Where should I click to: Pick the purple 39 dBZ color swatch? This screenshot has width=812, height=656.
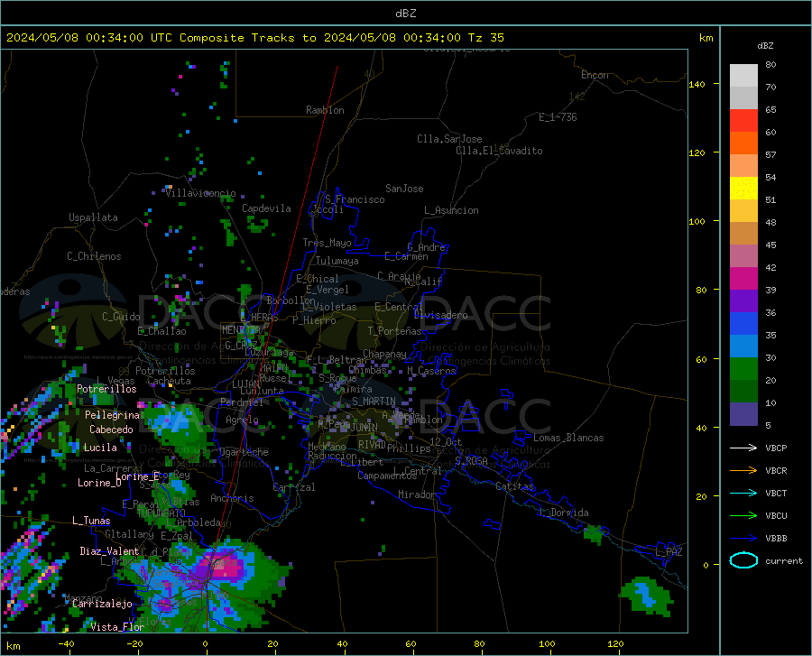pyautogui.click(x=743, y=300)
